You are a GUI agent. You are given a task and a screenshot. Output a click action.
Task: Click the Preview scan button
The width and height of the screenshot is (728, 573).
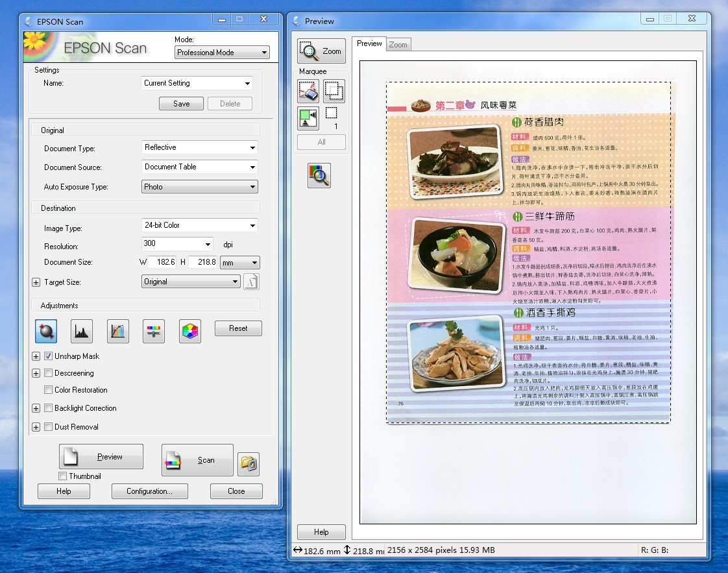point(101,456)
